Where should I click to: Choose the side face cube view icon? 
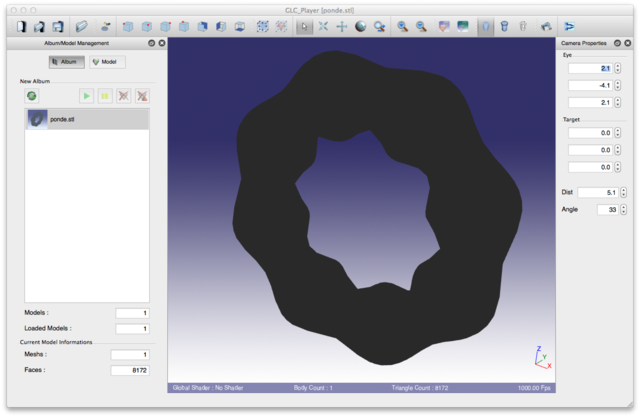click(x=221, y=27)
